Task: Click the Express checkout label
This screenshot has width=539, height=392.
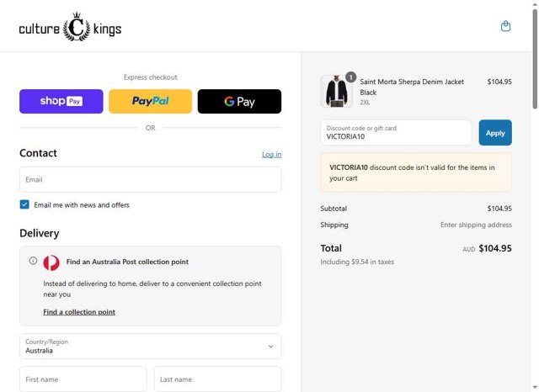Action: click(150, 77)
